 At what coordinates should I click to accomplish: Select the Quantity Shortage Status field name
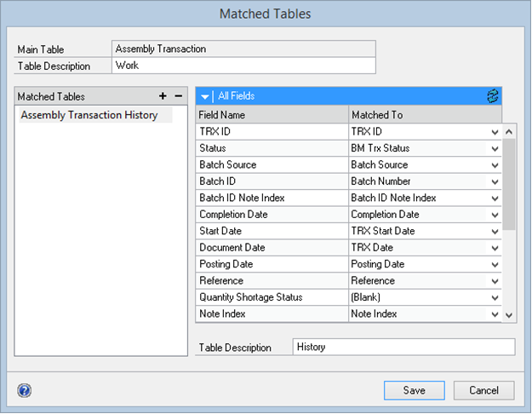click(272, 297)
